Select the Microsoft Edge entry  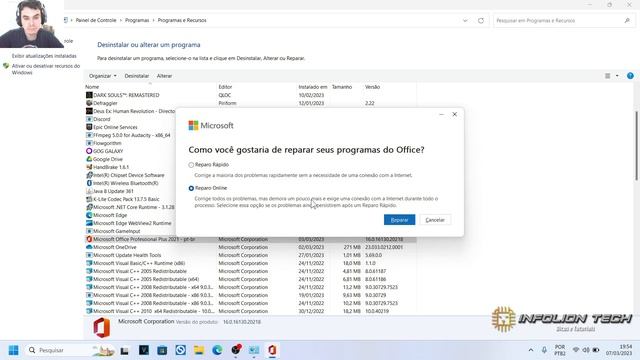point(110,215)
